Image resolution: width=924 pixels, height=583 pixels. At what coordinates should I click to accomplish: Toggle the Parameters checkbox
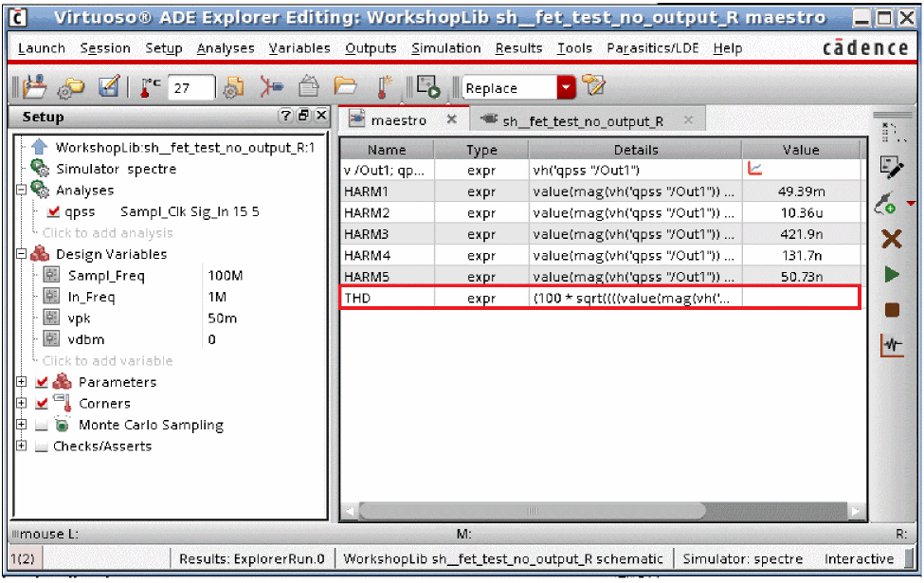pyautogui.click(x=42, y=382)
